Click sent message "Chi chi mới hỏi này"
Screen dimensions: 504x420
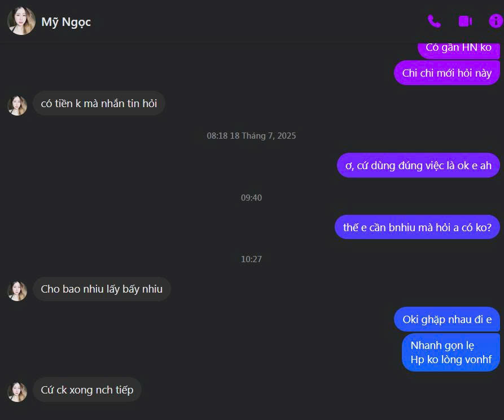coord(446,73)
